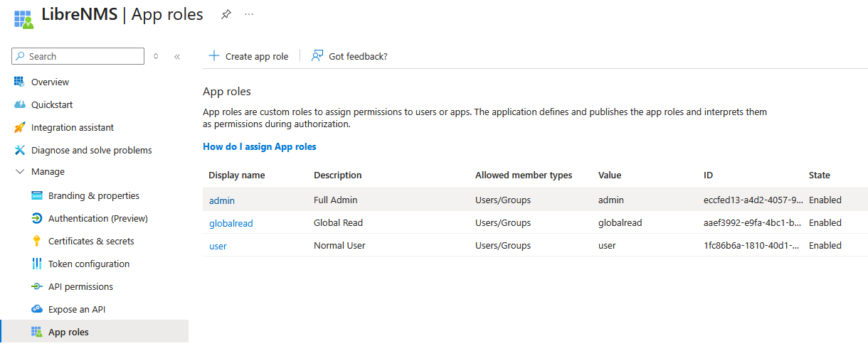Open the user role link

[x=218, y=246]
